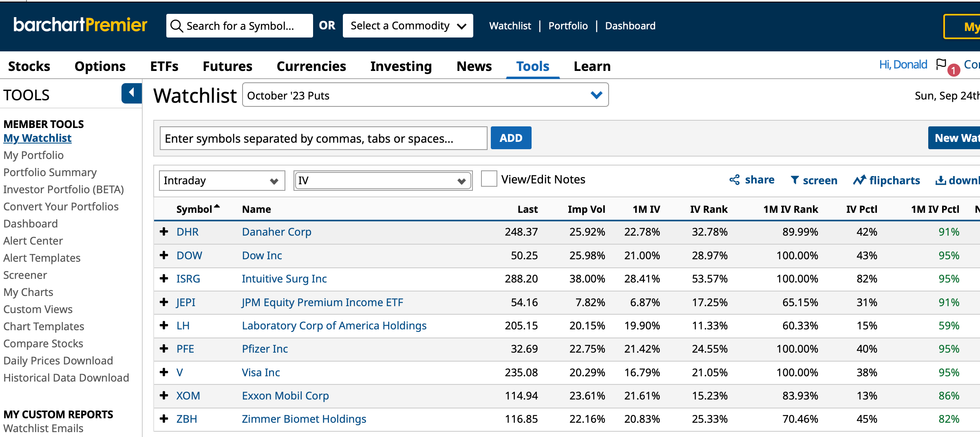Expand the PFE row plus icon
The height and width of the screenshot is (437, 980).
click(164, 349)
